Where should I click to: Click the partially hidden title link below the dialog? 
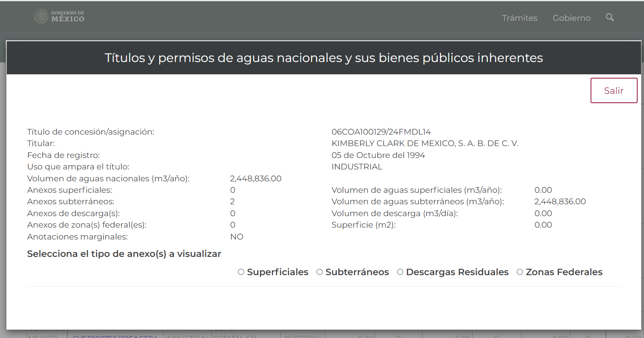115,335
